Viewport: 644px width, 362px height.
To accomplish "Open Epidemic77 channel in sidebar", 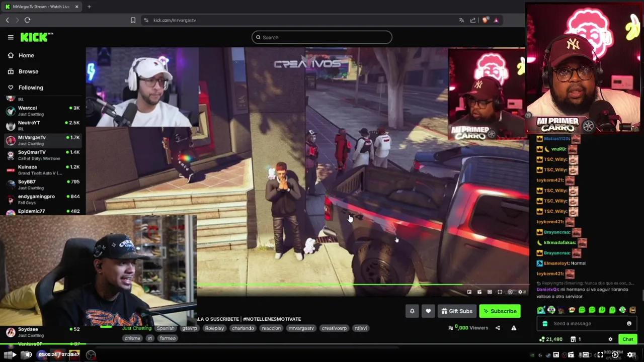I will 43,211.
